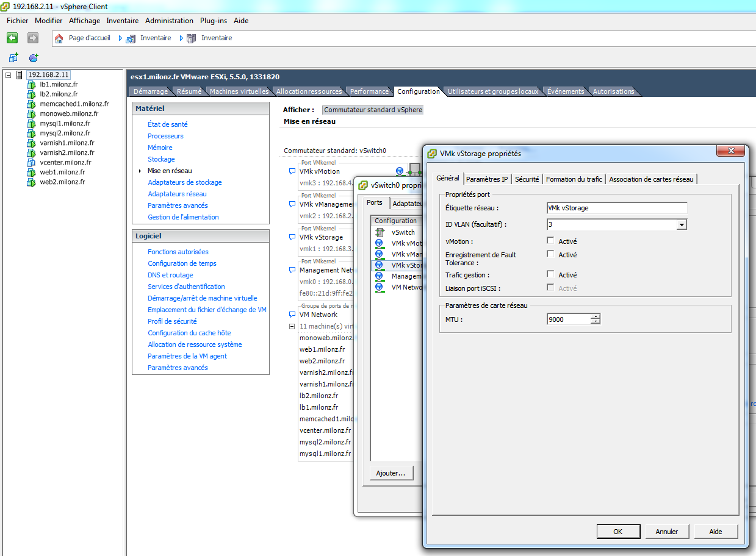Click the VM icon next to web1.milonz.fr

31,173
